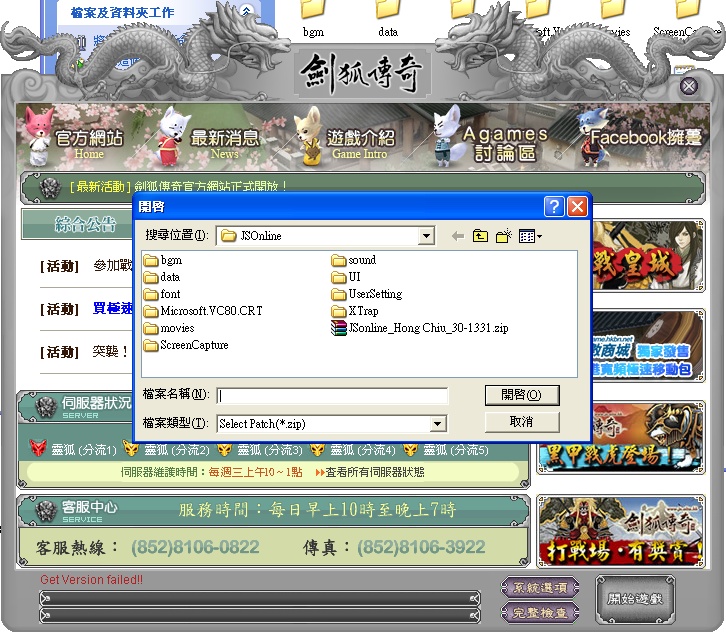Screen dimensions: 726x632
Task: Select the 綜合公告 announcements tab
Action: tap(77, 224)
